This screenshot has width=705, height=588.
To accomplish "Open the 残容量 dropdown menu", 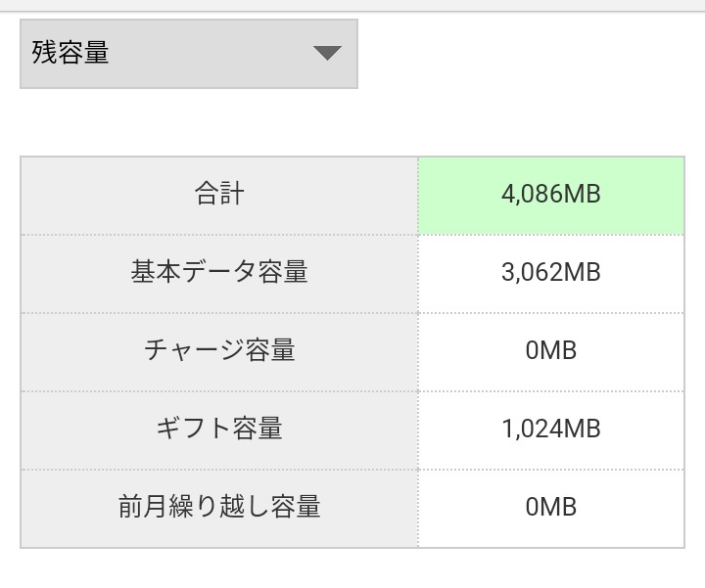I will tap(188, 54).
